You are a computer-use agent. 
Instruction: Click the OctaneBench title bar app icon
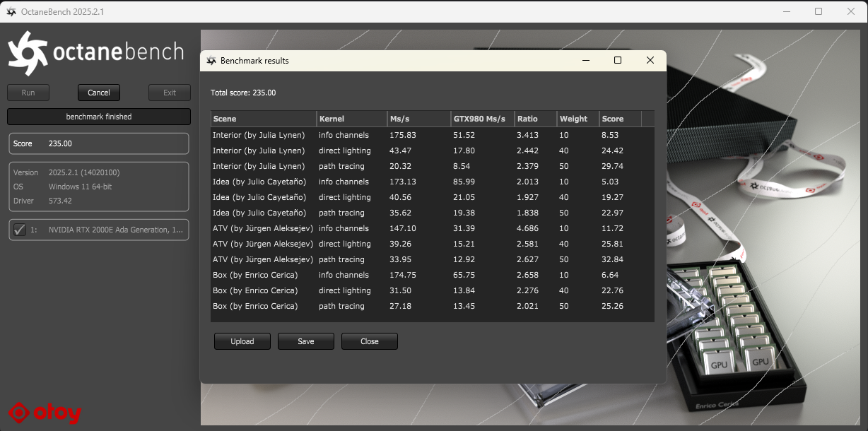[11, 12]
